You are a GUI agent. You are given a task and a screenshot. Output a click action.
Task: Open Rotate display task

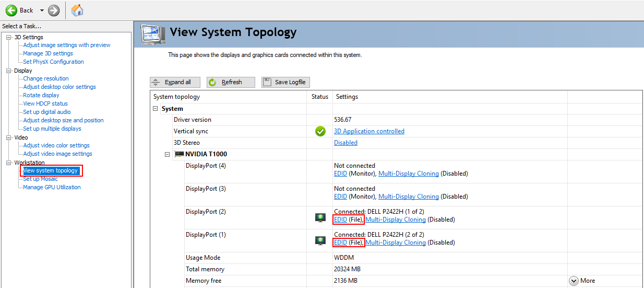tap(41, 95)
